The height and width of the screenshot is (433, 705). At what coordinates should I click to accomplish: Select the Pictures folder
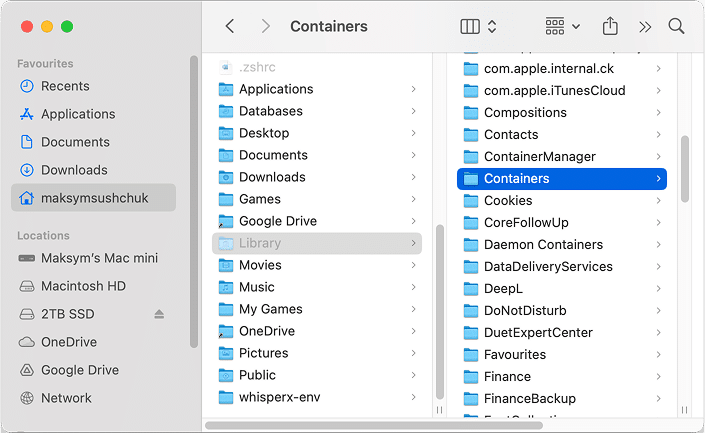317,353
